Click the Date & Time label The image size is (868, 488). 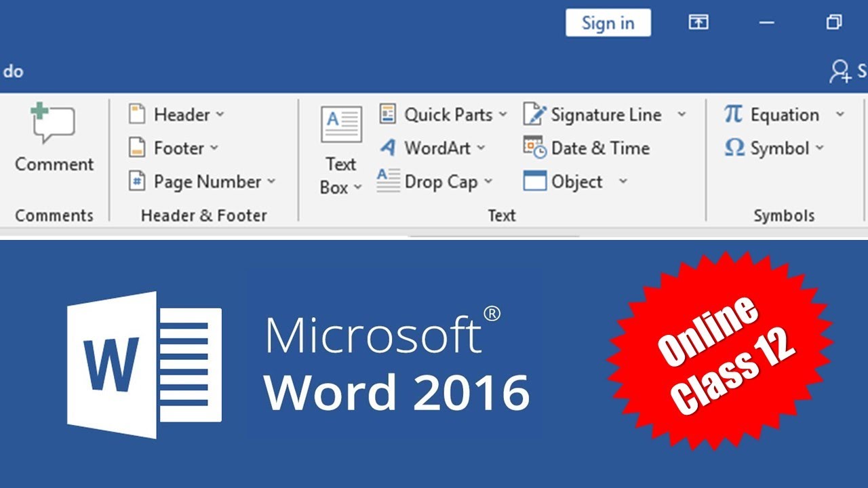tap(600, 148)
